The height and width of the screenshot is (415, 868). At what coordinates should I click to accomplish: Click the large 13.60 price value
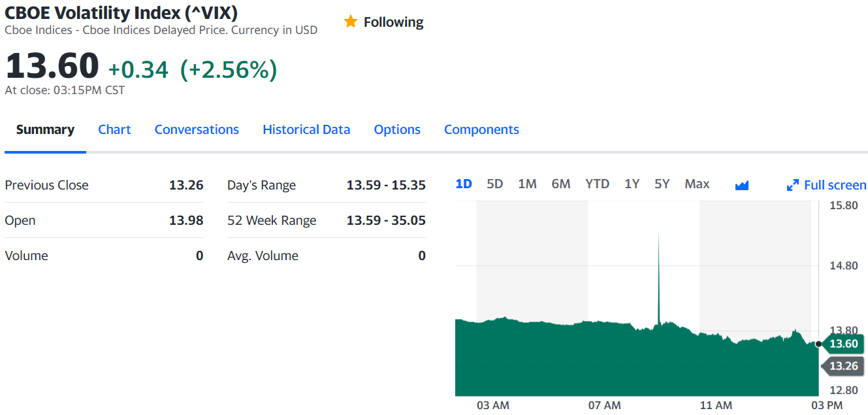pyautogui.click(x=52, y=66)
